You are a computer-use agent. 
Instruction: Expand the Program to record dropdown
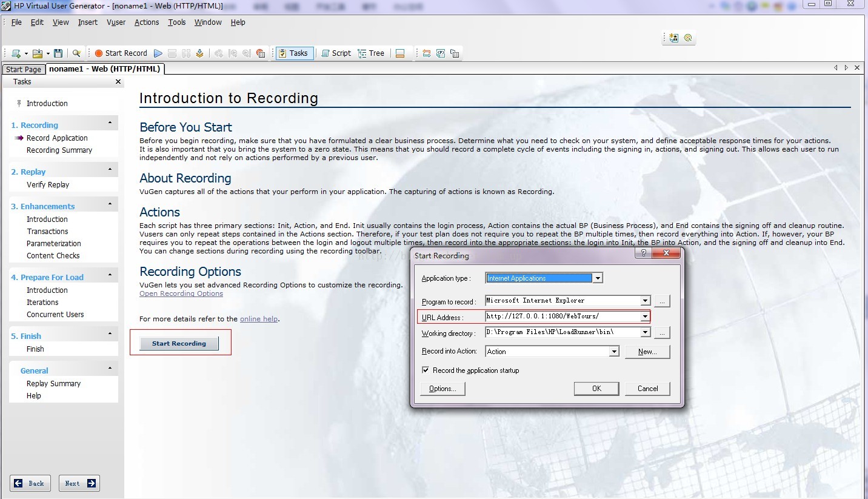click(645, 301)
